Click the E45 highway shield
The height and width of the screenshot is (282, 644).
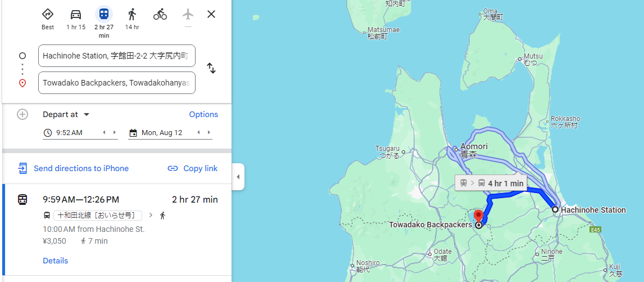click(596, 230)
